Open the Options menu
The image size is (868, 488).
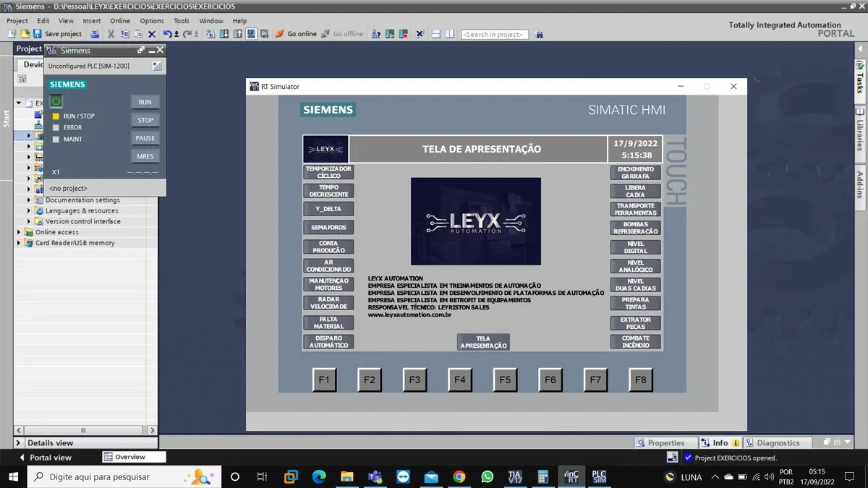click(152, 21)
